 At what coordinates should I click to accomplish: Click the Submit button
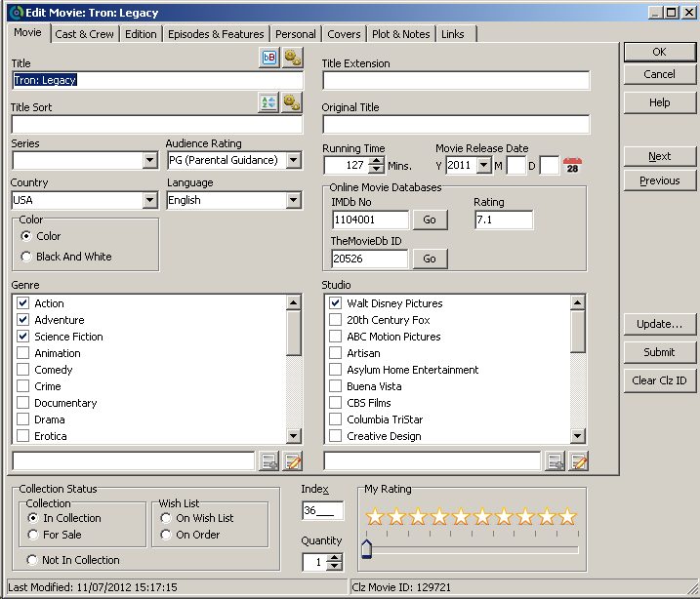(x=660, y=352)
